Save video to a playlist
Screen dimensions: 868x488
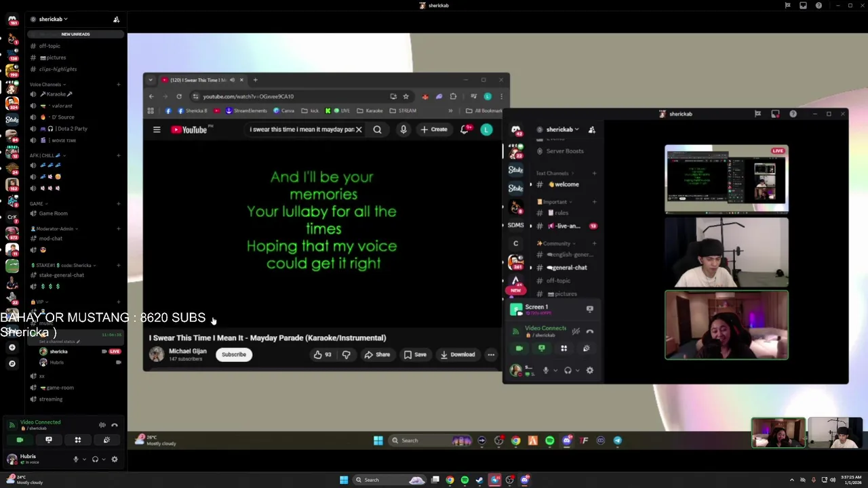tap(415, 354)
